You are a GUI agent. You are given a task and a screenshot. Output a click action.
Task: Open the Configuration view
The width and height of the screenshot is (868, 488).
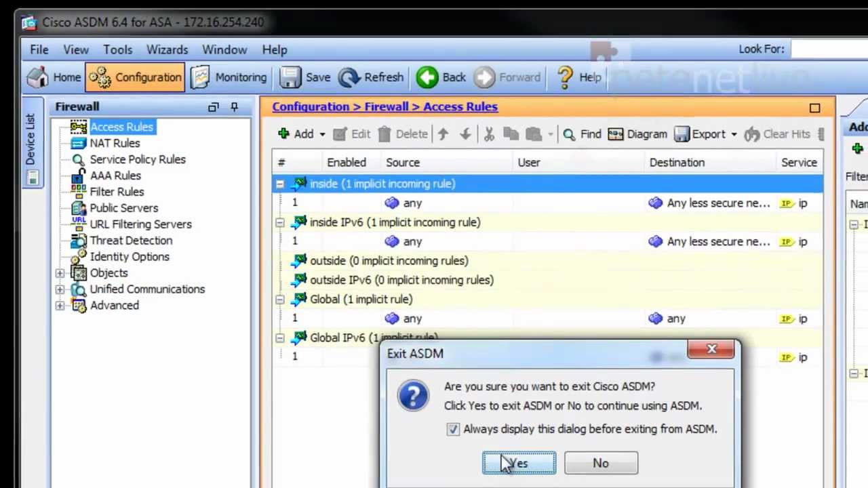pyautogui.click(x=135, y=77)
